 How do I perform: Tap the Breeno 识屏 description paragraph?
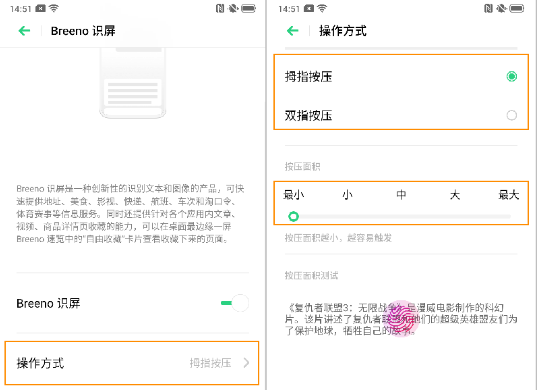click(x=130, y=213)
